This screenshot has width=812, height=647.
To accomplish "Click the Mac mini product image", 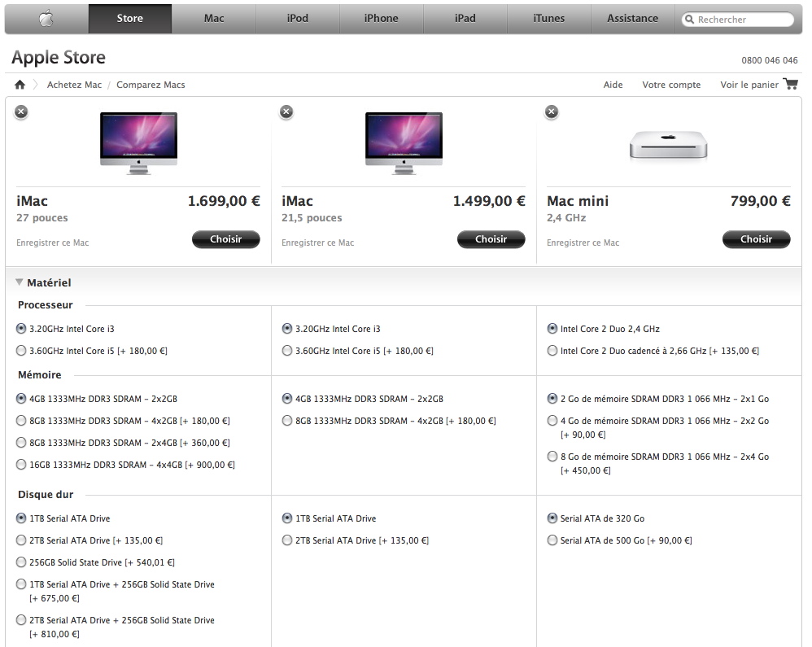I will (x=669, y=145).
